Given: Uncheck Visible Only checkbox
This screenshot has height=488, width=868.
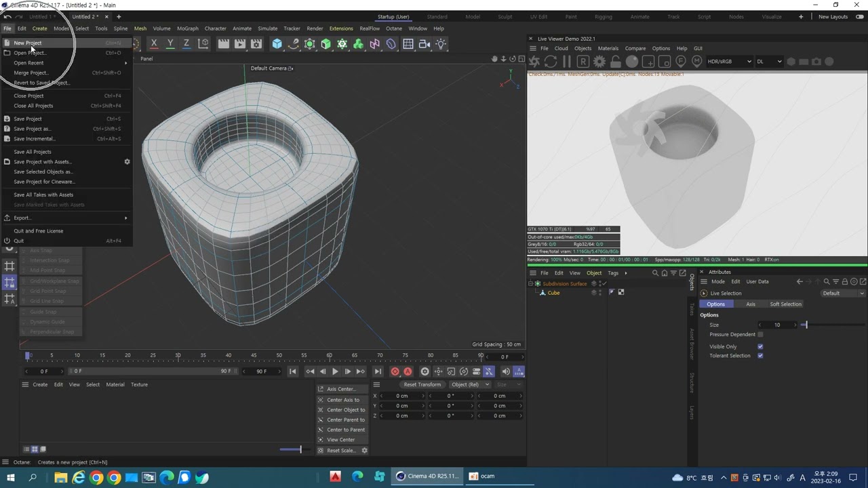Looking at the screenshot, I should pos(760,346).
